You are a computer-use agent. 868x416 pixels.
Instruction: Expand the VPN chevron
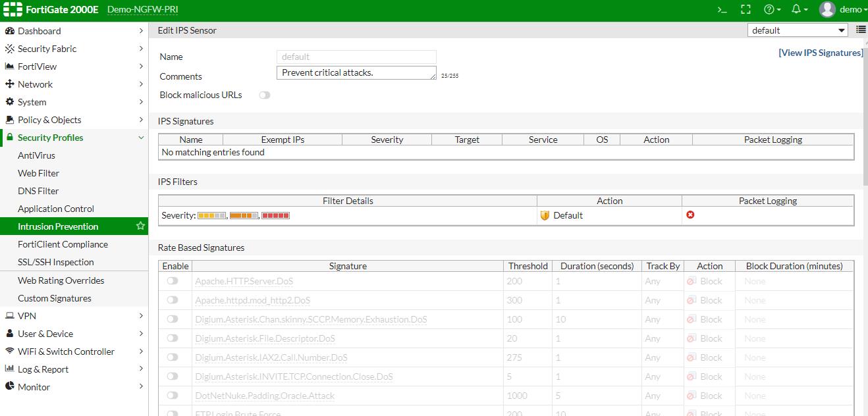(141, 316)
